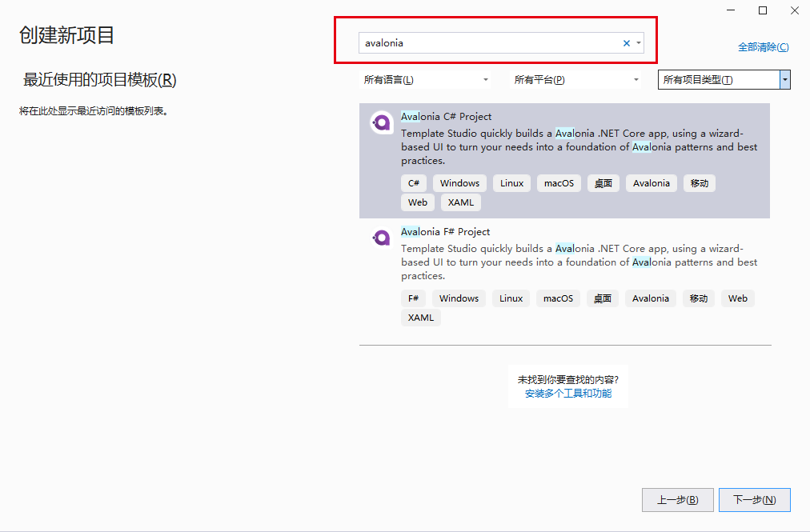Click the macOS tag in F# project
Screen dimensions: 810x532
click(558, 298)
